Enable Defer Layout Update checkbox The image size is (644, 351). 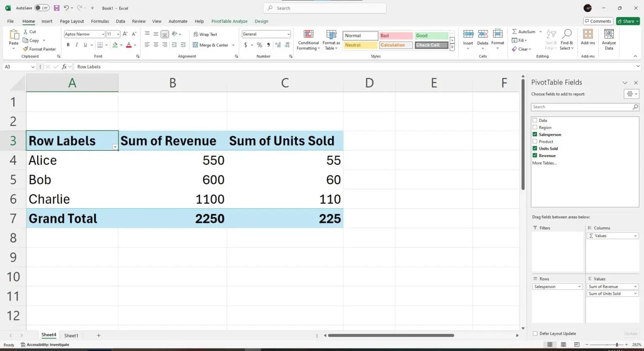(x=535, y=333)
